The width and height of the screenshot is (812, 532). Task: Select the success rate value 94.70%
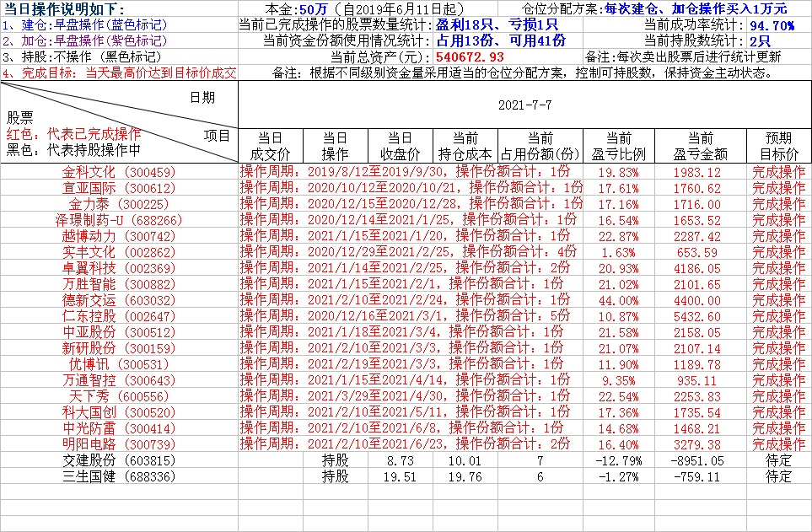pyautogui.click(x=772, y=24)
